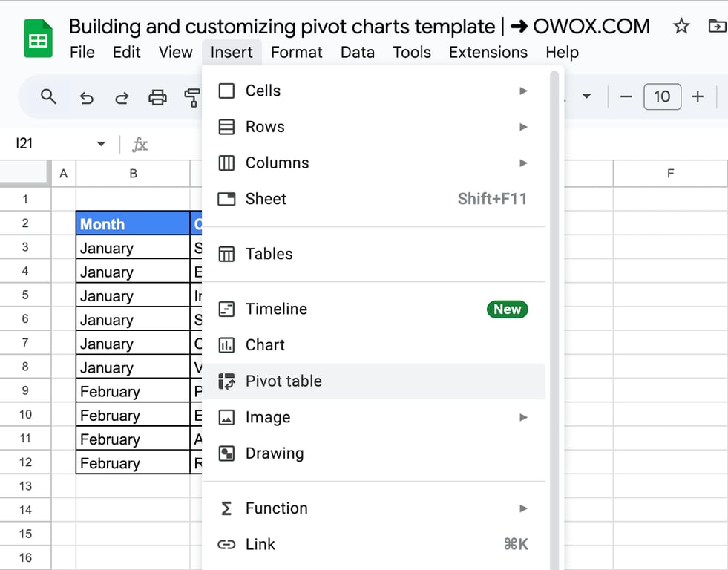Choose Image from the Insert menu
This screenshot has width=728, height=570.
[x=374, y=417]
